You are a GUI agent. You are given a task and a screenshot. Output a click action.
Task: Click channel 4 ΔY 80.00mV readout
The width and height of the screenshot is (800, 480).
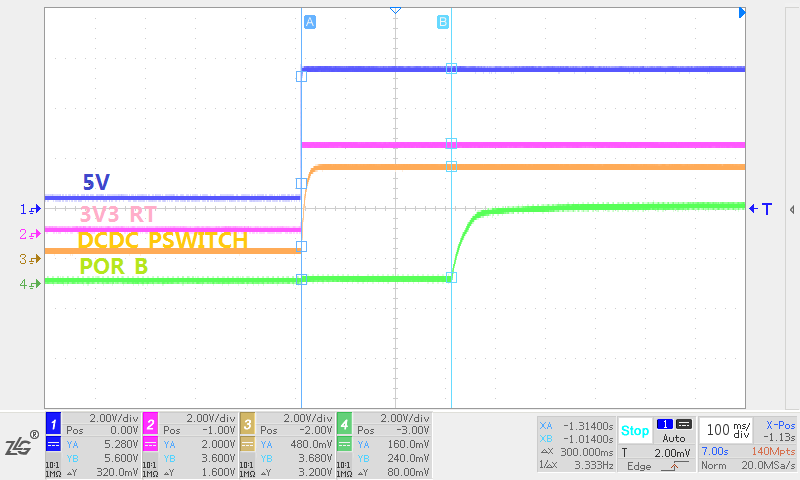[x=393, y=472]
